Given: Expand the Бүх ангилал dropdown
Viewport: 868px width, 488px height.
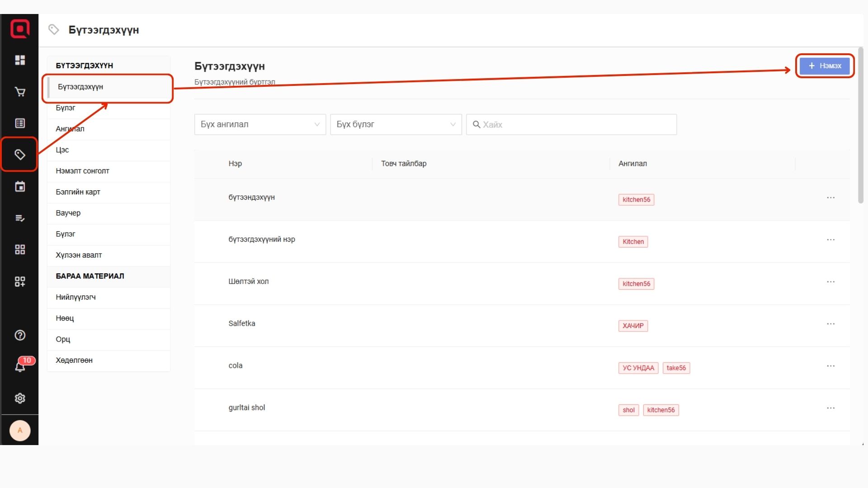Looking at the screenshot, I should click(260, 124).
